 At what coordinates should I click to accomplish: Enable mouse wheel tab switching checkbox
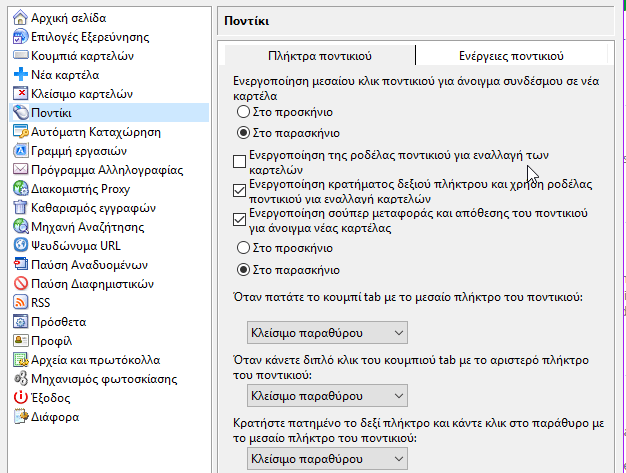pyautogui.click(x=239, y=161)
